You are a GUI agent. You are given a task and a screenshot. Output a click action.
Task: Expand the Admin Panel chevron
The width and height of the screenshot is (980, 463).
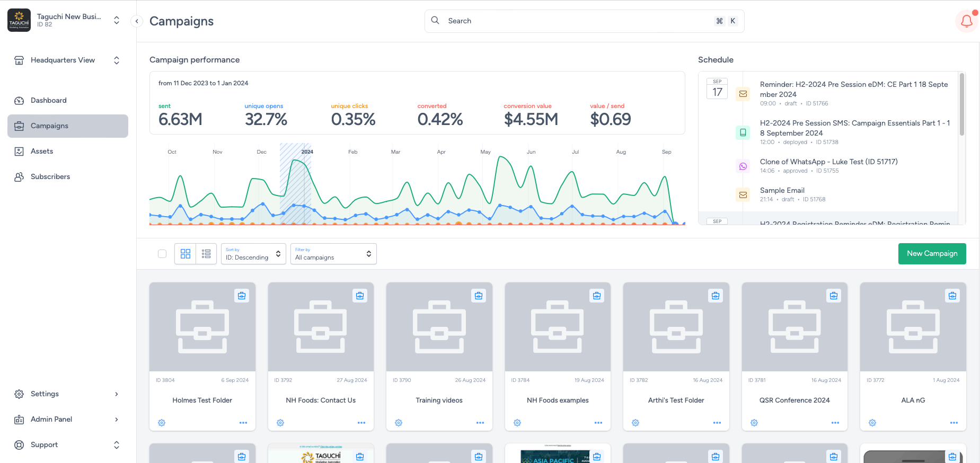coord(117,420)
